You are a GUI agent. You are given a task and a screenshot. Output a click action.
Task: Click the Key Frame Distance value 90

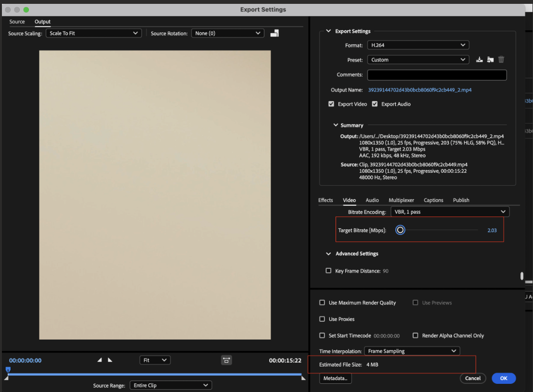386,271
